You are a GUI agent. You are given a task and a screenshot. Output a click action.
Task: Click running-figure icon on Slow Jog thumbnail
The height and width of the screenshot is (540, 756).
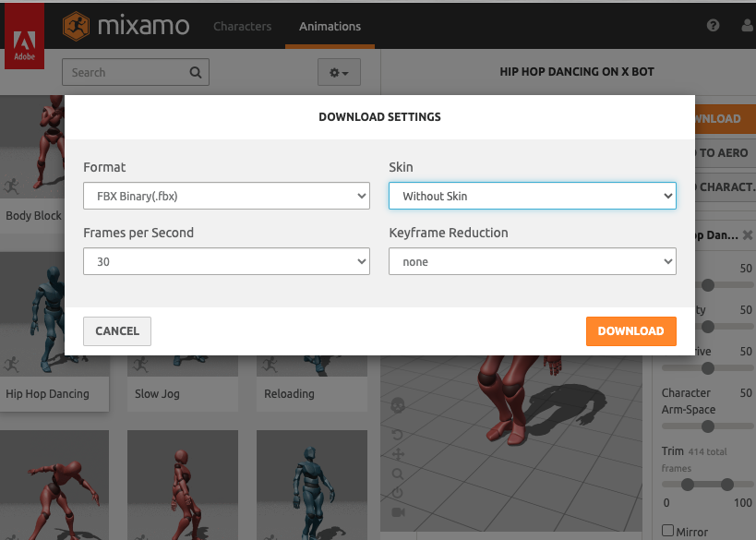pyautogui.click(x=140, y=364)
